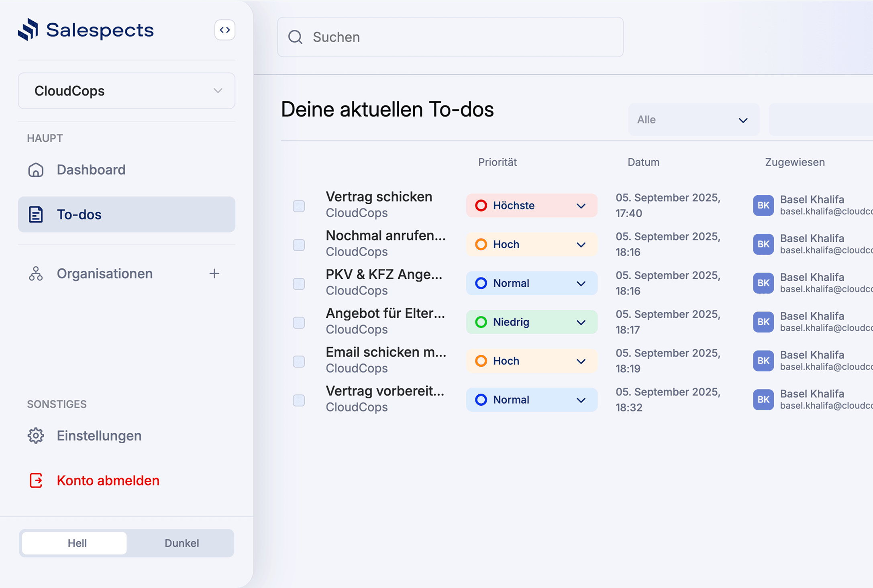Viewport: 873px width, 588px height.
Task: Collapse sidebar with the arrows icon button
Action: pyautogui.click(x=225, y=30)
